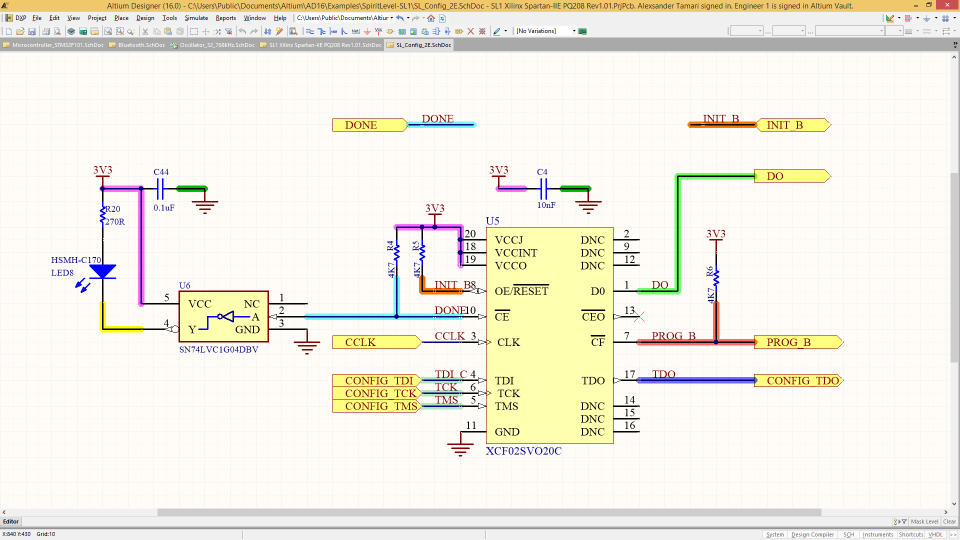Select the Place Wire tool icon
960x540 pixels.
pos(309,31)
